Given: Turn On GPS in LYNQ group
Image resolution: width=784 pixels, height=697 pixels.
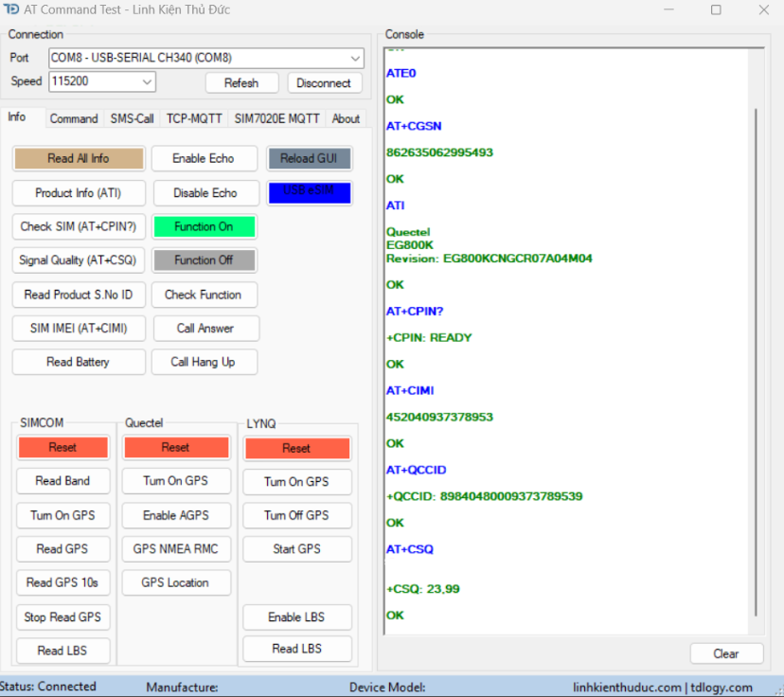Looking at the screenshot, I should coord(297,481).
